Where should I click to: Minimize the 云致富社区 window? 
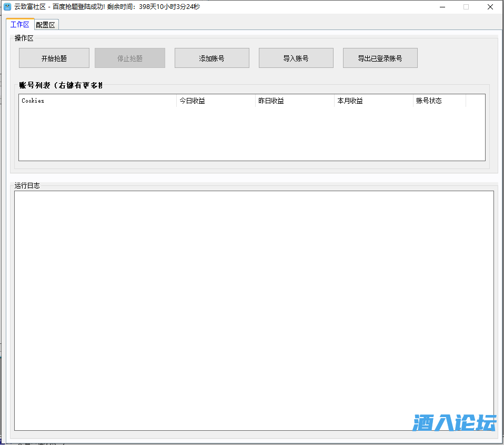click(441, 7)
